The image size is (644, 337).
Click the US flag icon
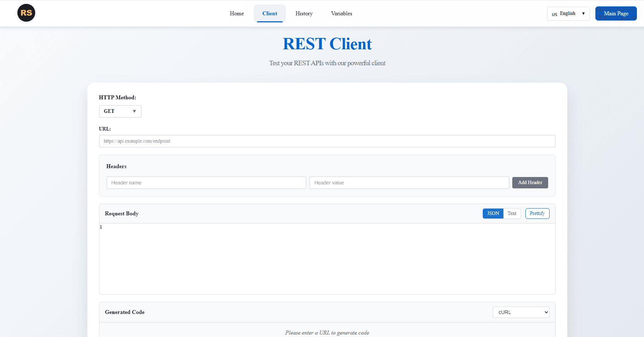(554, 14)
